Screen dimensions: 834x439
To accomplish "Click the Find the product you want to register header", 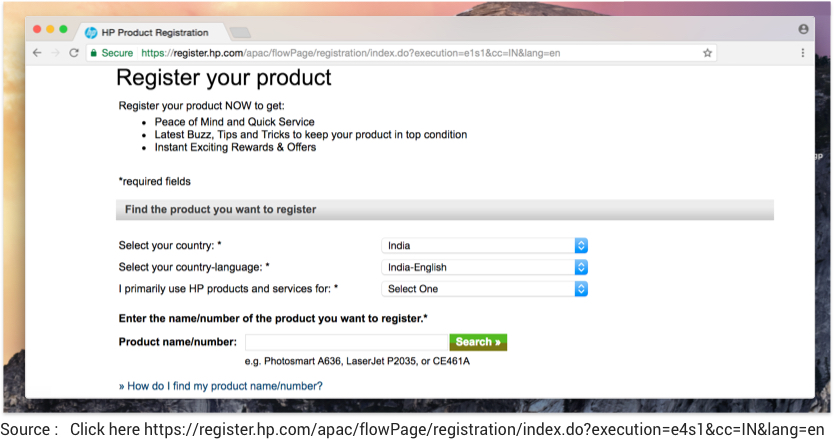I will pyautogui.click(x=445, y=210).
